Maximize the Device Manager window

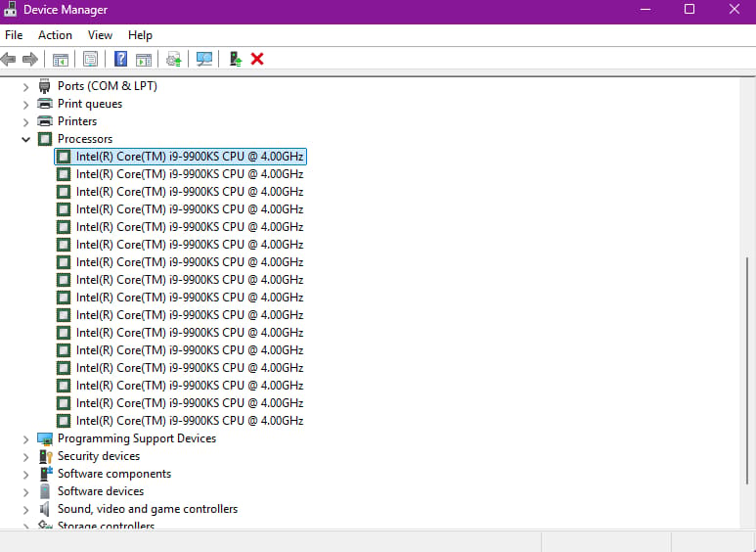(x=689, y=9)
